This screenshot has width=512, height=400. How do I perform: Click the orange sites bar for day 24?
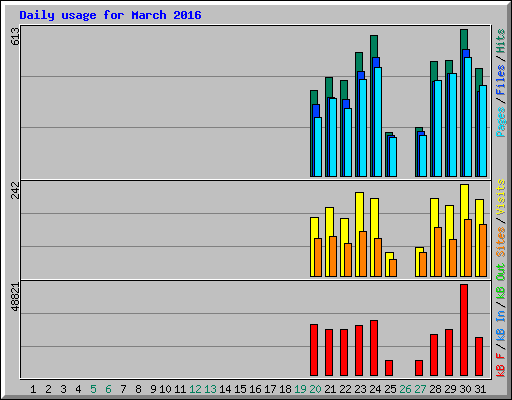(378, 257)
